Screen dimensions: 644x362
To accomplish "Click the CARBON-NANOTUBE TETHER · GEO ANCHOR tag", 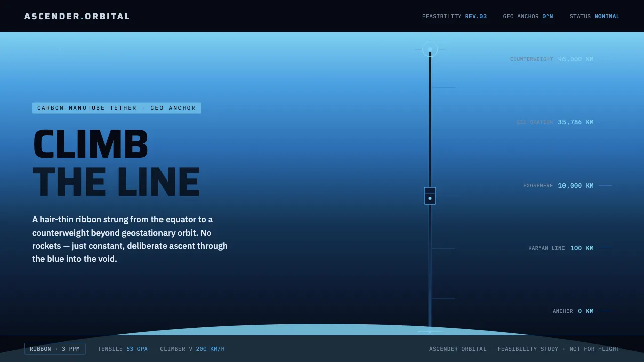I will pos(117,108).
